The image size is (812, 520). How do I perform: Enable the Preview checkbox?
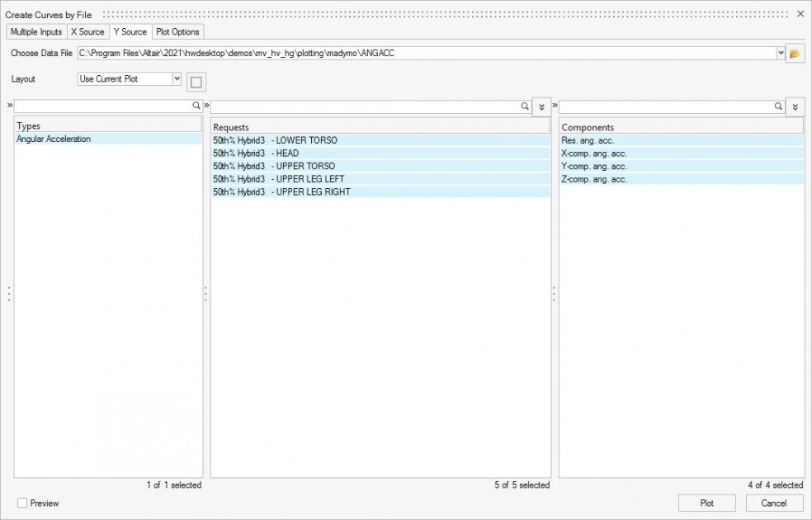pyautogui.click(x=22, y=503)
